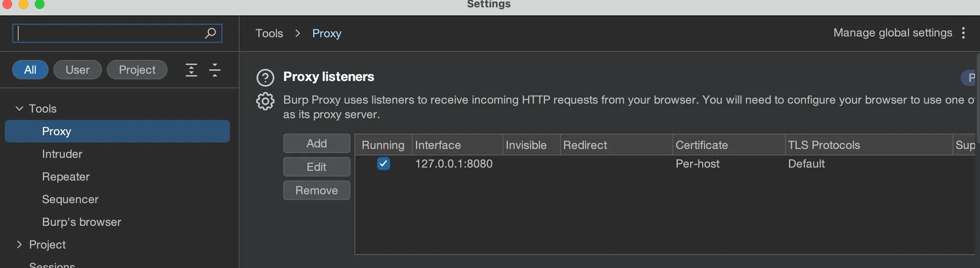Select the Project settings filter

pos(137,70)
